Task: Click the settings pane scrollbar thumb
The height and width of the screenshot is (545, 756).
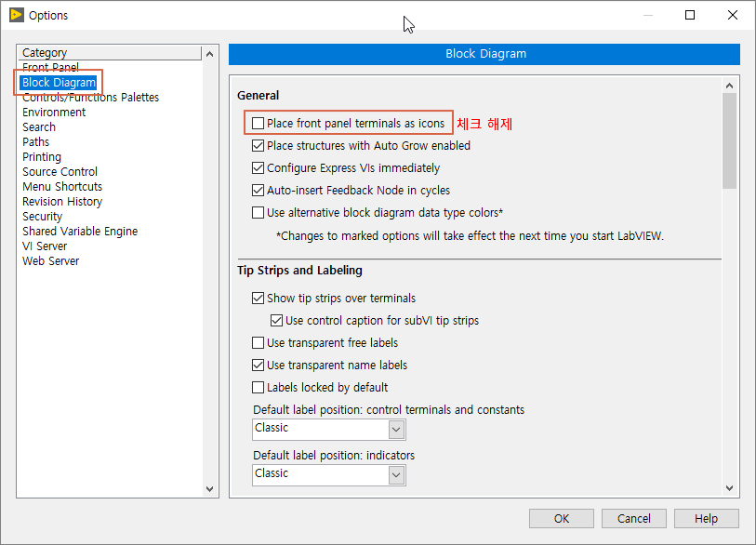Action: pos(729,140)
